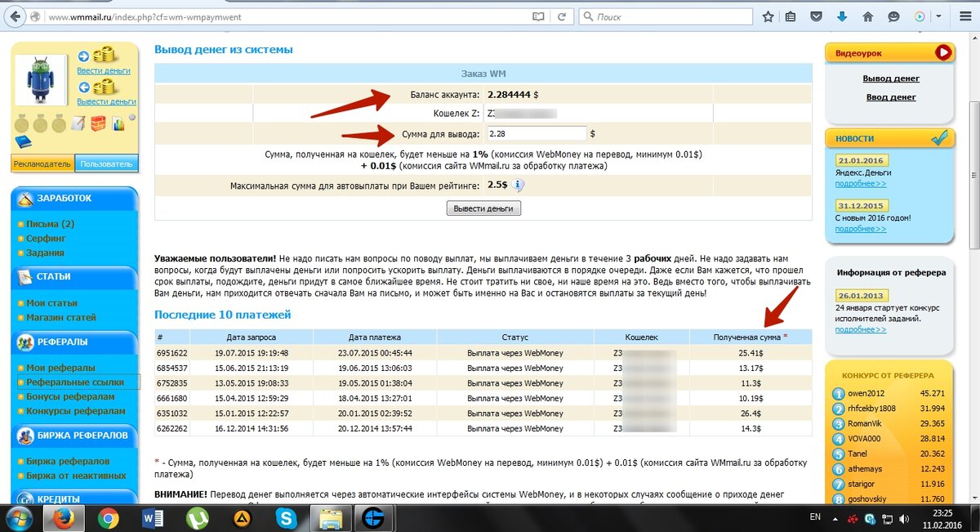Image resolution: width=980 pixels, height=532 pixels.
Task: Open подробнее link under С новым 2016 годом
Action: pyautogui.click(x=860, y=229)
